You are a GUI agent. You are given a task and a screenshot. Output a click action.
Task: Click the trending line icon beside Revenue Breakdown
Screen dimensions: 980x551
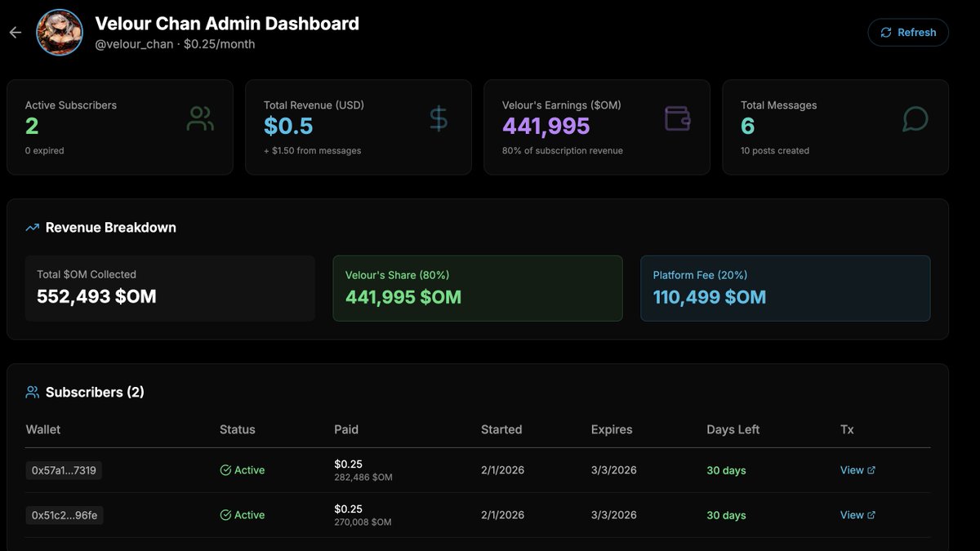(x=31, y=227)
